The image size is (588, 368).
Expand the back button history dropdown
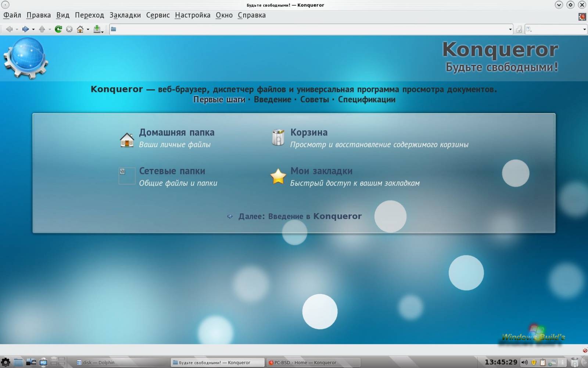point(17,29)
